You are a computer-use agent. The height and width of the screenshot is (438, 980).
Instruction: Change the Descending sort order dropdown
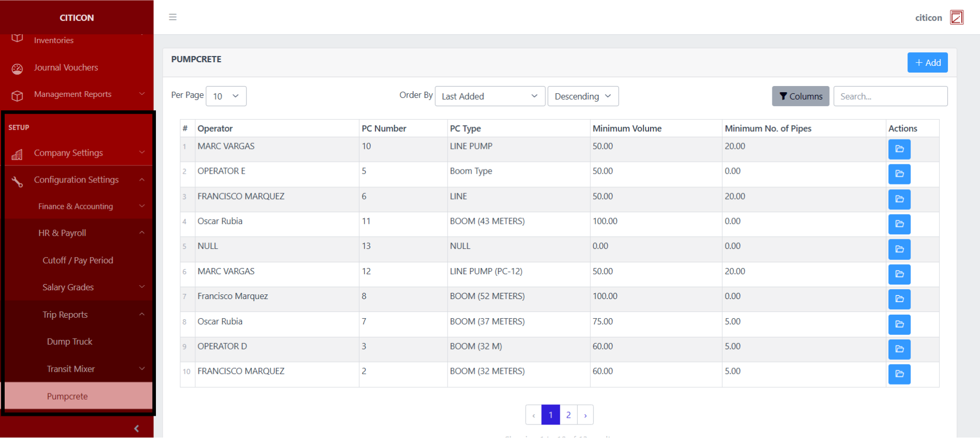583,96
